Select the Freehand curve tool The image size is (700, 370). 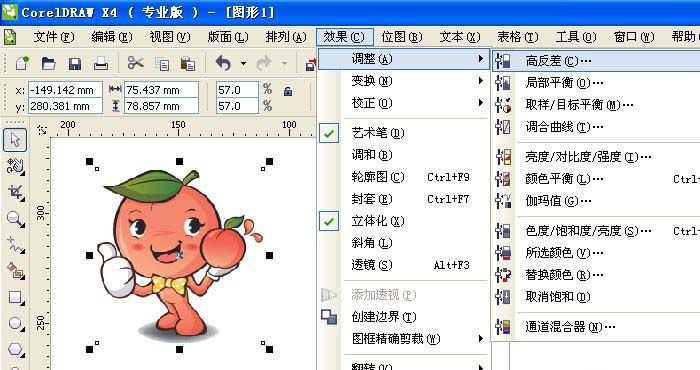point(16,245)
